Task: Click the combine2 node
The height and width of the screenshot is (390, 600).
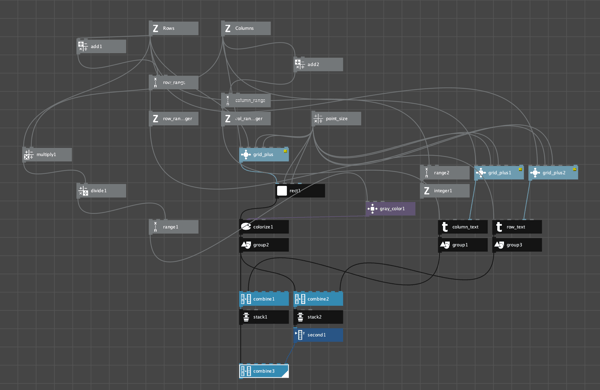Action: [x=318, y=299]
